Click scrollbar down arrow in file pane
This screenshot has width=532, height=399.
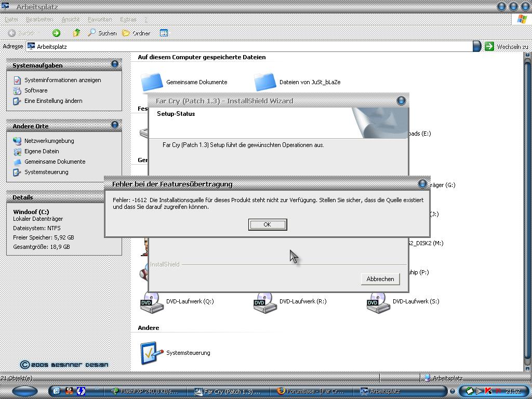tap(527, 368)
